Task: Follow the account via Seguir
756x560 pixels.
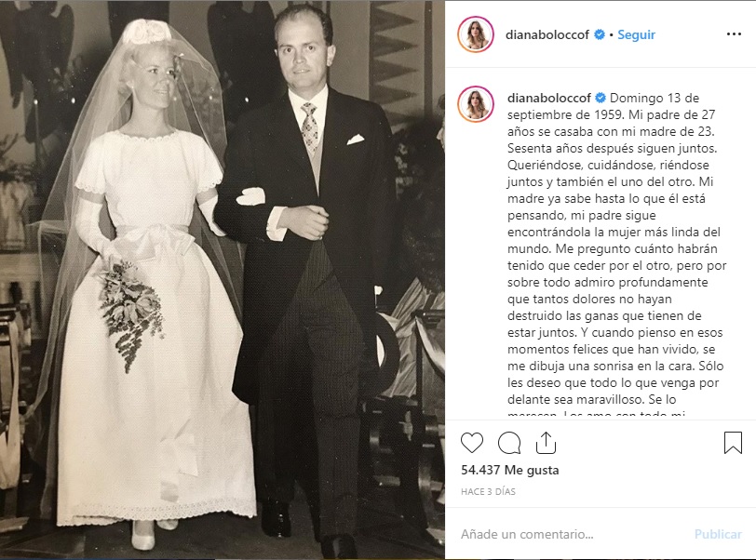Action: click(x=637, y=34)
